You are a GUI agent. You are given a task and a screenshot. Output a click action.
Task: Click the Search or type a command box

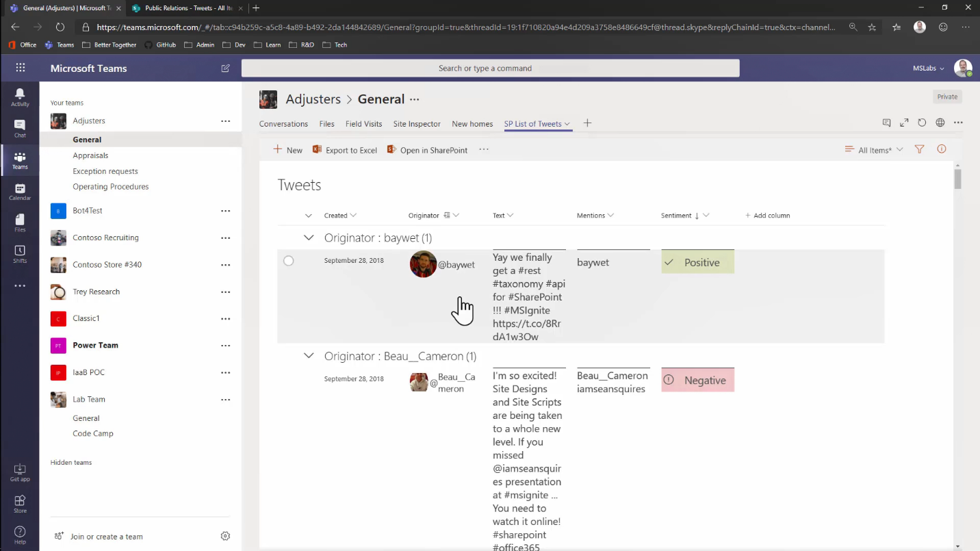[490, 68]
